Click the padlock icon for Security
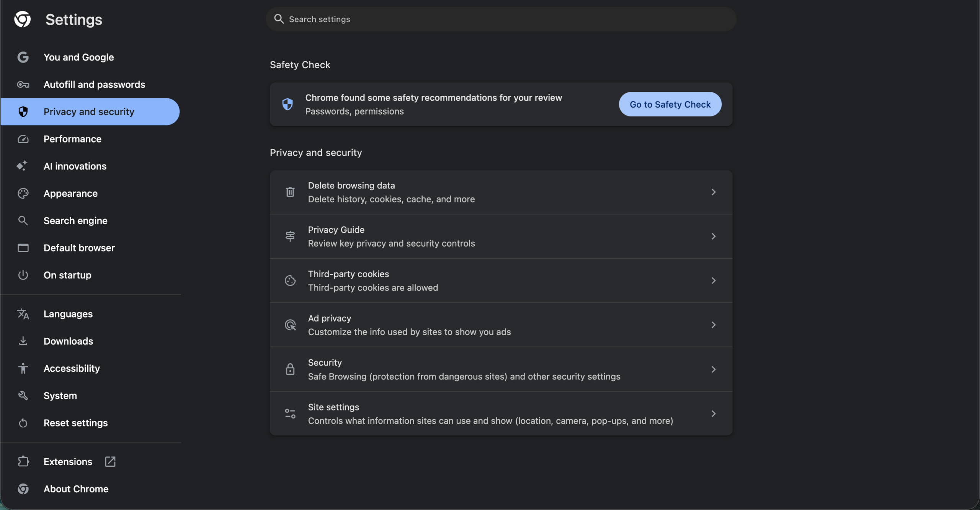Image resolution: width=980 pixels, height=510 pixels. 290,369
